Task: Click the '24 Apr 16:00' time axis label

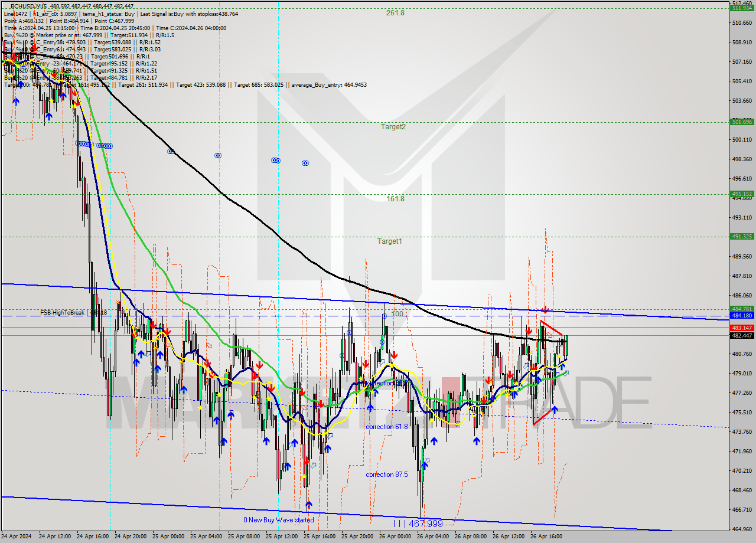Action: 94,537
